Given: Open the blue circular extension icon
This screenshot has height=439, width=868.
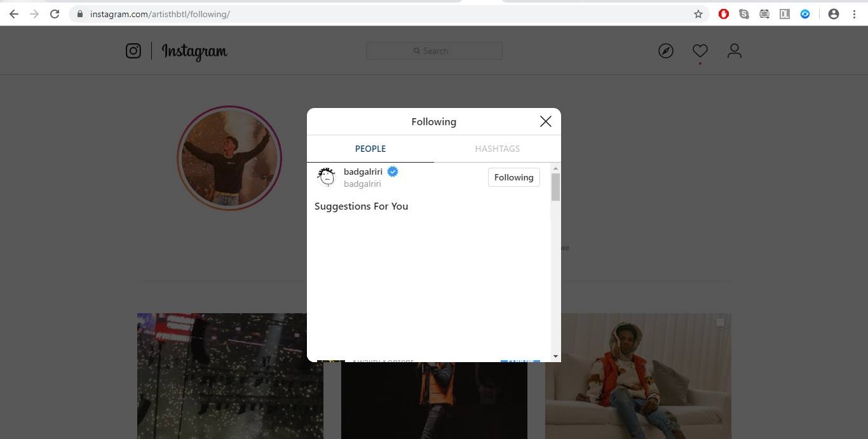Looking at the screenshot, I should tap(805, 14).
